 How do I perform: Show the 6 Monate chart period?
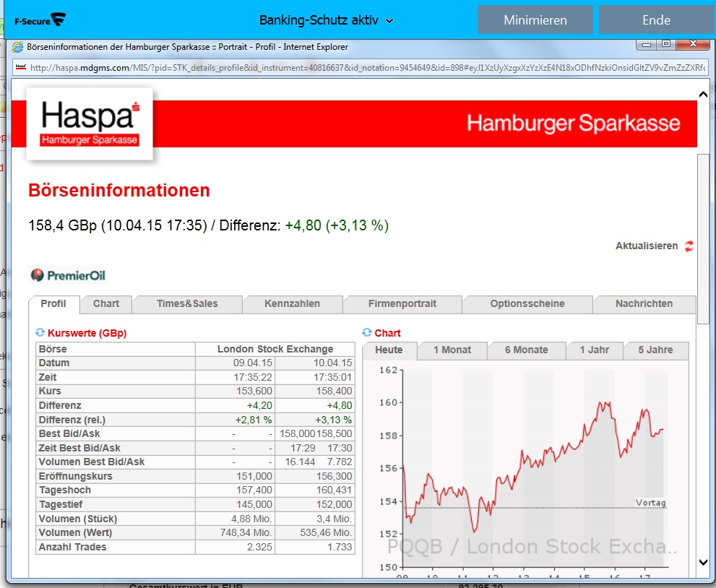pyautogui.click(x=526, y=350)
